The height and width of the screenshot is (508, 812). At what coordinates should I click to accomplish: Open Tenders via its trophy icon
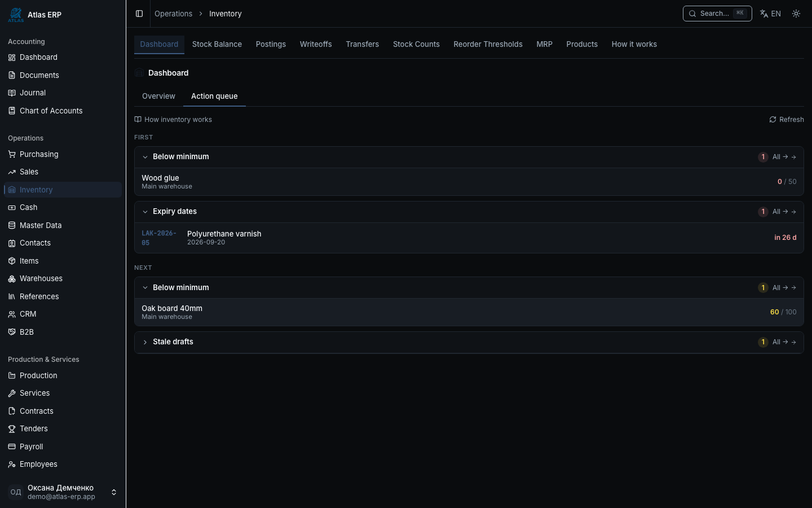point(12,428)
